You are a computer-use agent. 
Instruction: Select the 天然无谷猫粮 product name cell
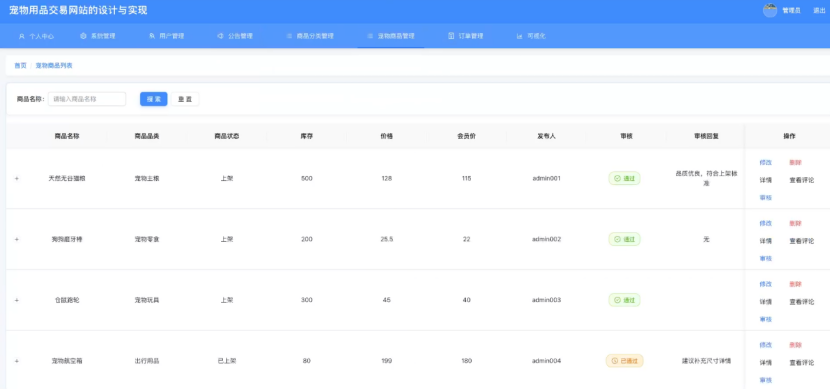click(x=67, y=179)
